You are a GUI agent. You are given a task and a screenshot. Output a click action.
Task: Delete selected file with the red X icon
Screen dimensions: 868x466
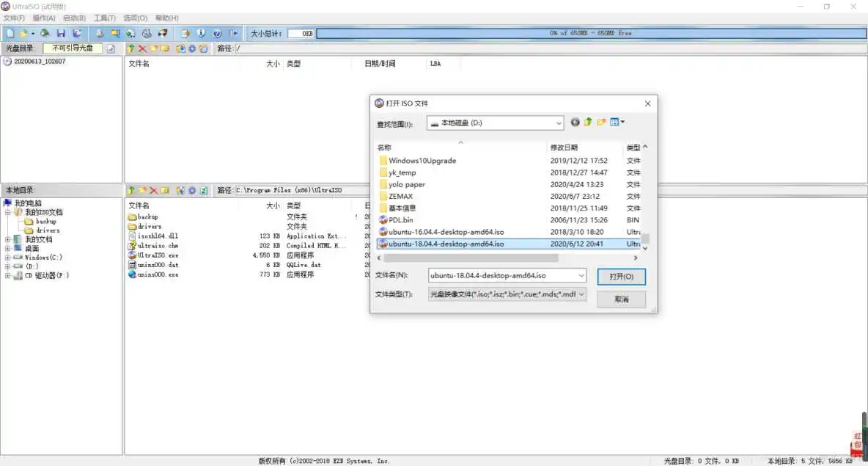pyautogui.click(x=142, y=48)
